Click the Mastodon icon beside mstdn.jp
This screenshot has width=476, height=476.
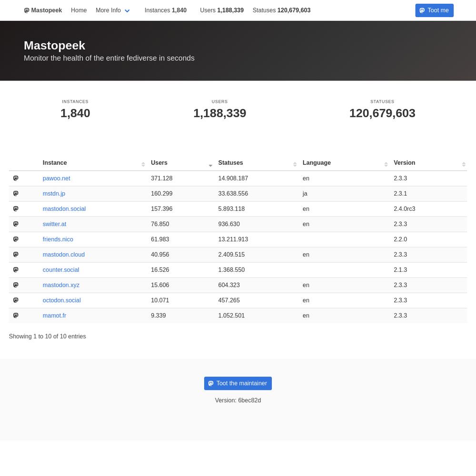tap(16, 193)
